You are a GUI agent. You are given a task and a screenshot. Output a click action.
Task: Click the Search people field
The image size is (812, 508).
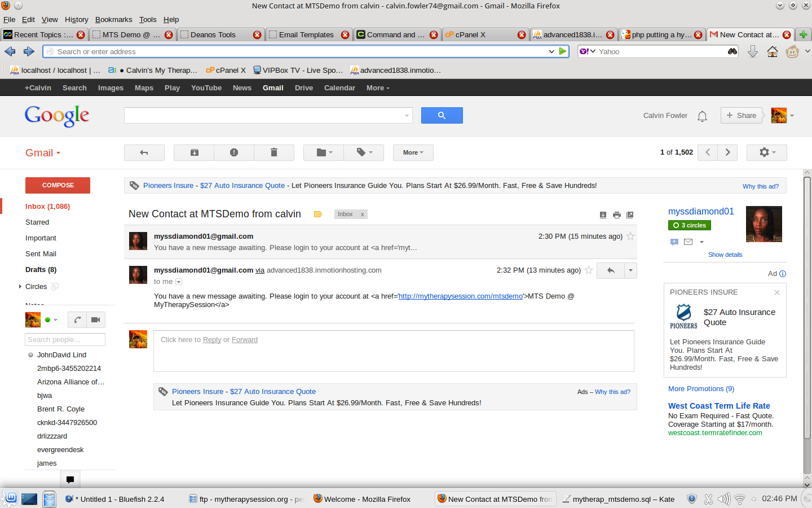65,340
